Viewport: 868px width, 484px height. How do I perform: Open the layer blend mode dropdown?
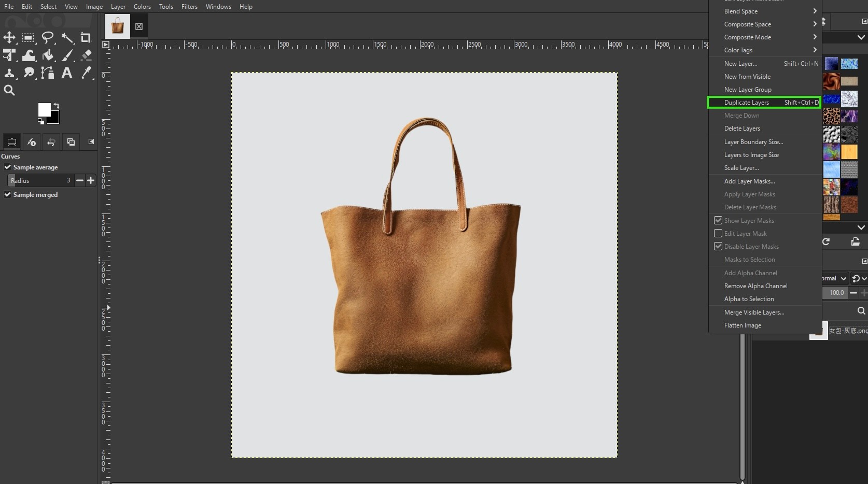(x=835, y=278)
